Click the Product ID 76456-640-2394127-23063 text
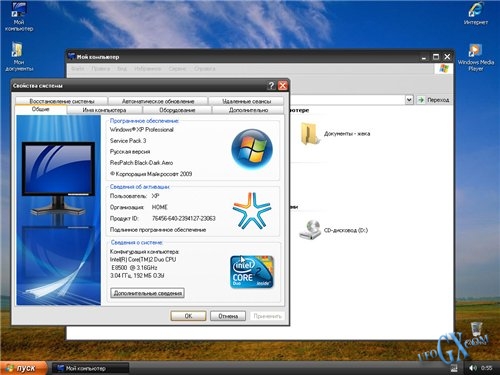Image resolution: width=500 pixels, height=375 pixels. point(184,219)
